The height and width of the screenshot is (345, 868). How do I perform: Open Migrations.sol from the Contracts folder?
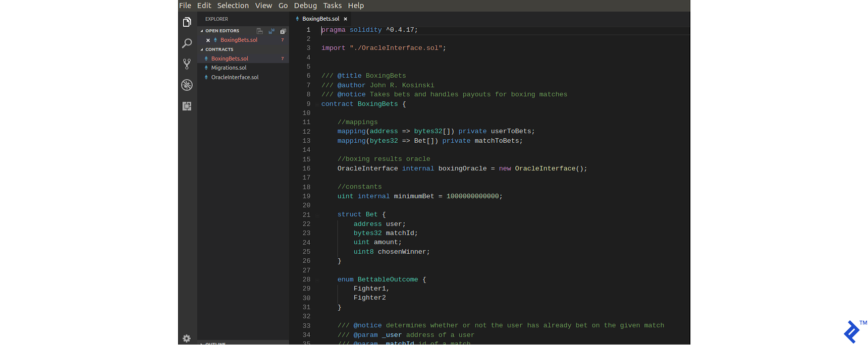coord(229,68)
